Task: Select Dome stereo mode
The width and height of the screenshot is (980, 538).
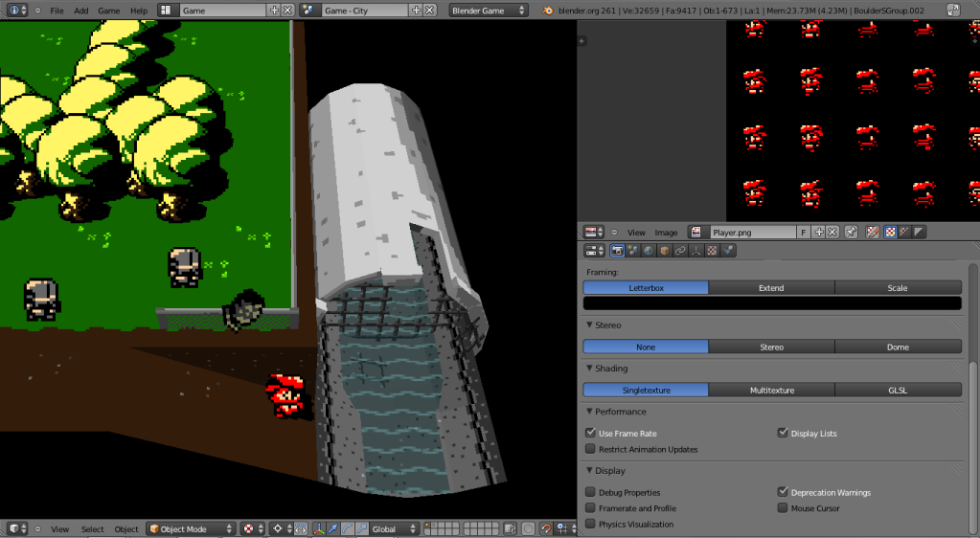Action: pos(898,347)
